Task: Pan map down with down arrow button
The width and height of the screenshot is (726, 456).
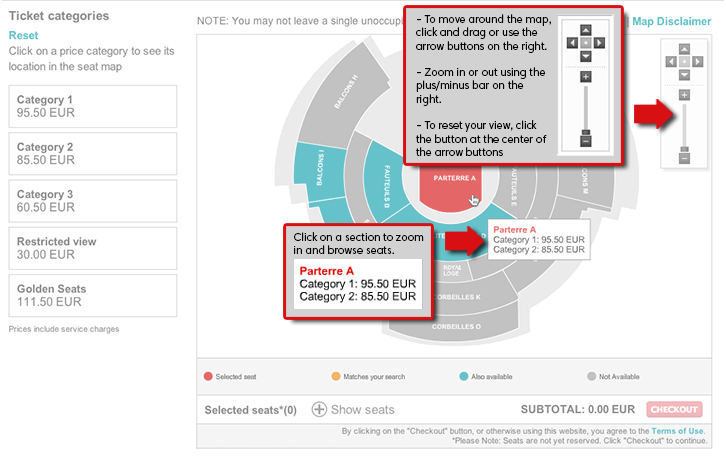Action: tap(684, 75)
